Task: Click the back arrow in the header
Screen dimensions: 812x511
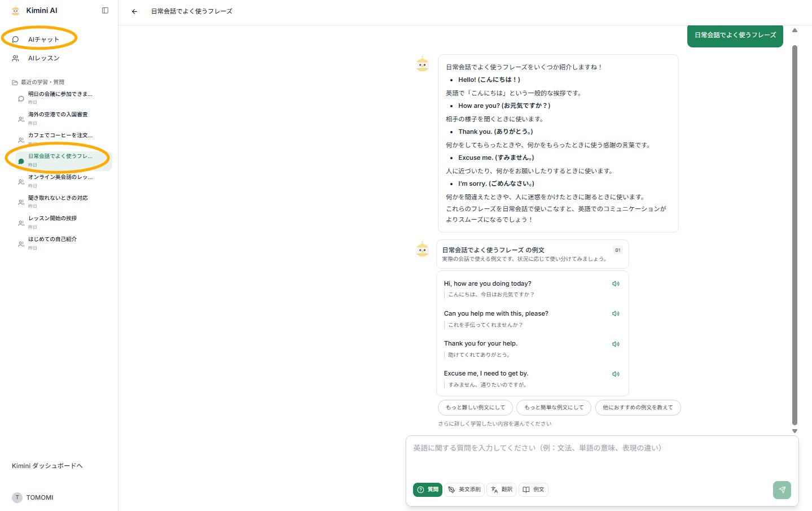Action: click(134, 11)
